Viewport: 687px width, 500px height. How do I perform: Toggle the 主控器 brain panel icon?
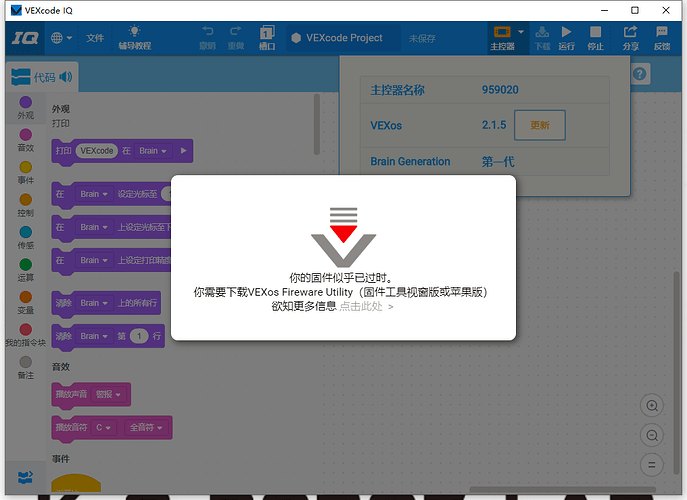pyautogui.click(x=502, y=38)
